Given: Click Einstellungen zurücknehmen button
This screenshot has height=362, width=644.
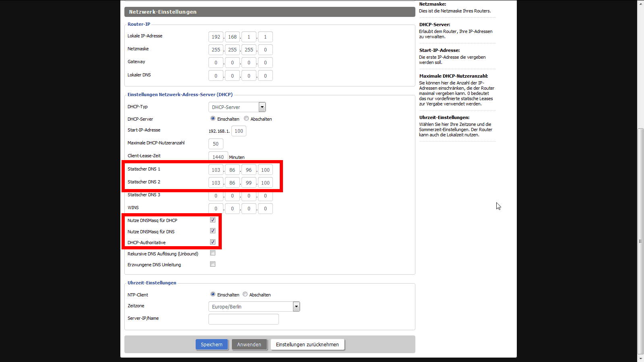Looking at the screenshot, I should point(308,345).
